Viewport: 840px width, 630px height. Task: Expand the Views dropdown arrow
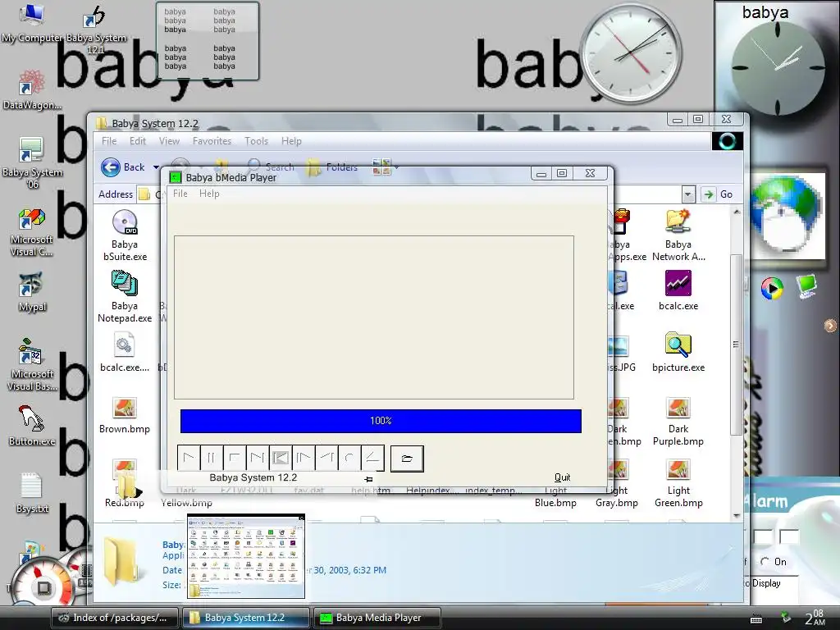point(396,167)
